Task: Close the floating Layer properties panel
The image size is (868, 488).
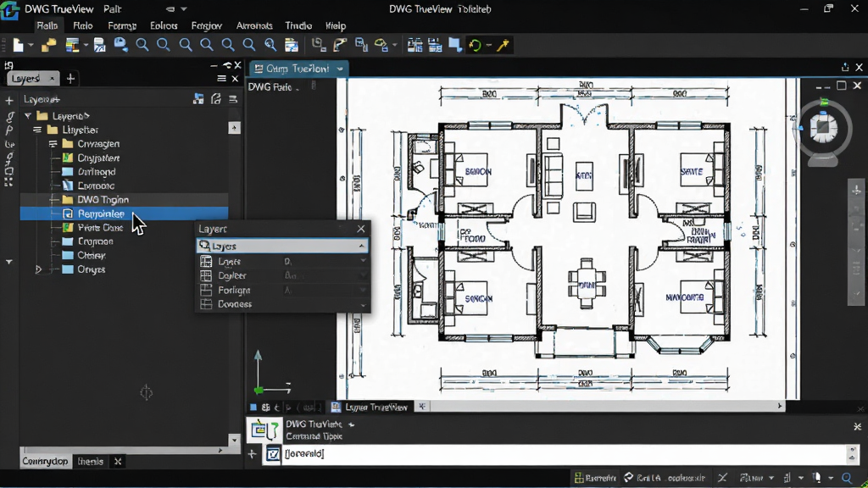Action: [x=361, y=229]
